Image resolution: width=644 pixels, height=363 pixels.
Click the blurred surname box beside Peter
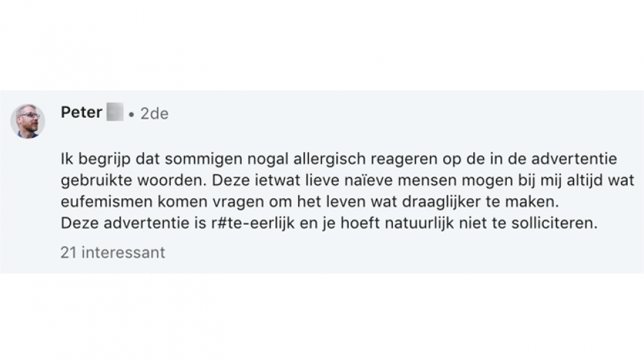tap(115, 112)
